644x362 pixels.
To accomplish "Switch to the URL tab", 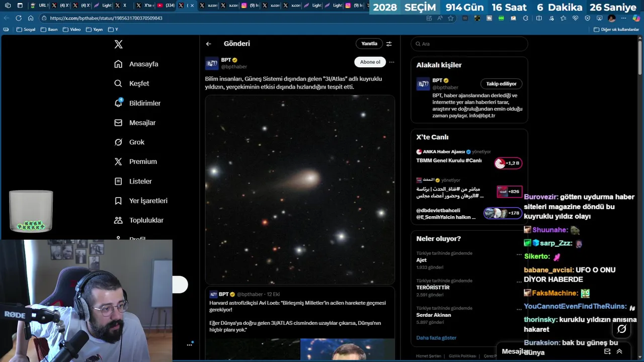I will pos(38,6).
